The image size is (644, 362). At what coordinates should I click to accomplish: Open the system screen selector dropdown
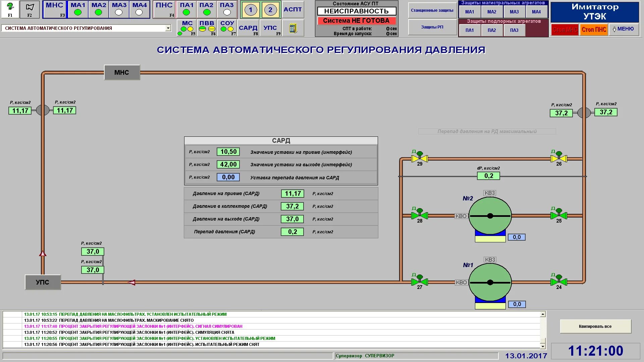pyautogui.click(x=168, y=28)
